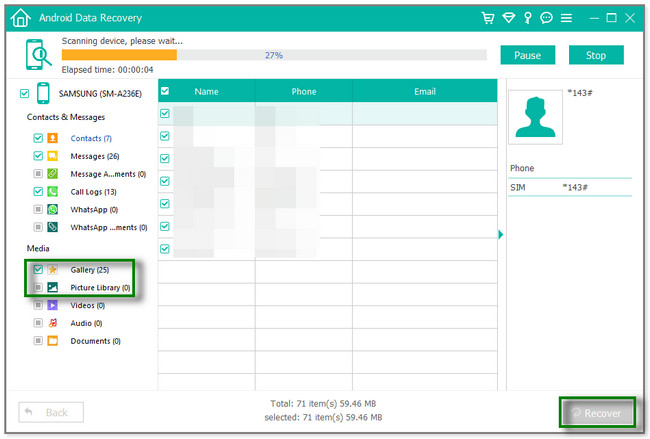This screenshot has width=650, height=439.
Task: Toggle the select-all checkbox in table header
Action: pyautogui.click(x=165, y=91)
